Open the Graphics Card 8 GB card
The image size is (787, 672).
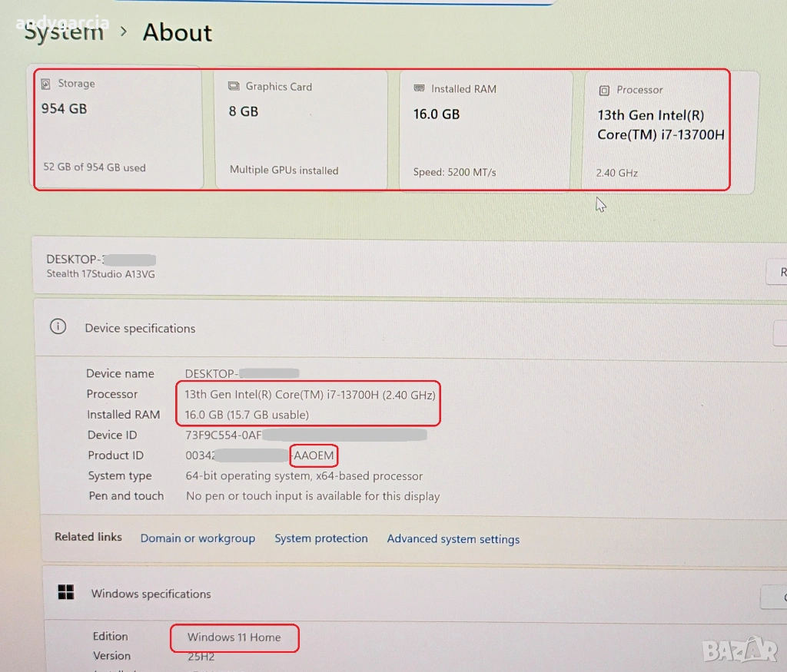click(301, 131)
